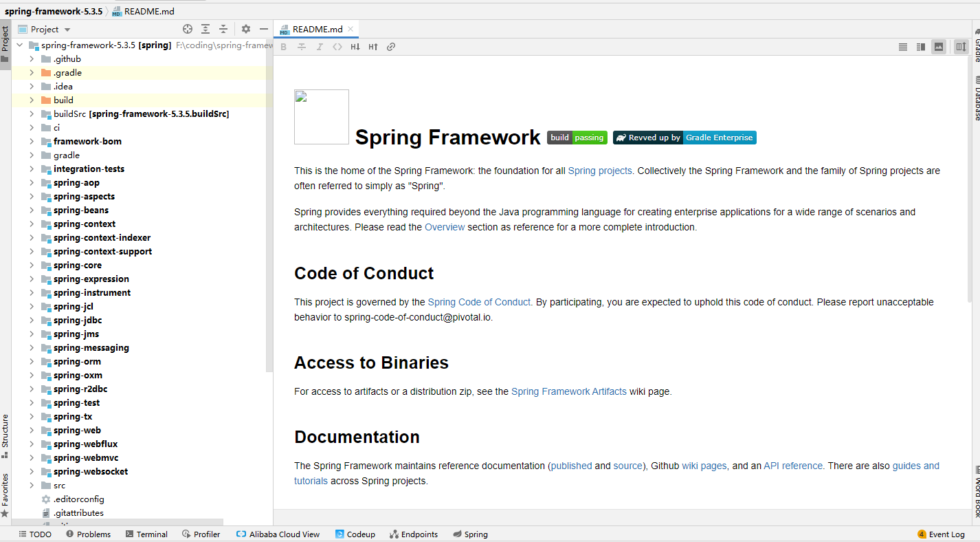The height and width of the screenshot is (542, 980).
Task: Open the Event Log
Action: [941, 534]
